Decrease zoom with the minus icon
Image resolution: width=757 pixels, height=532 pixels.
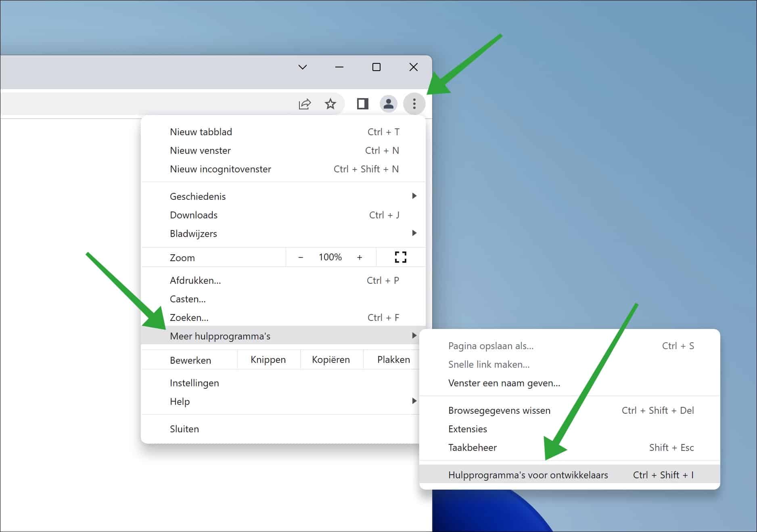[300, 257]
